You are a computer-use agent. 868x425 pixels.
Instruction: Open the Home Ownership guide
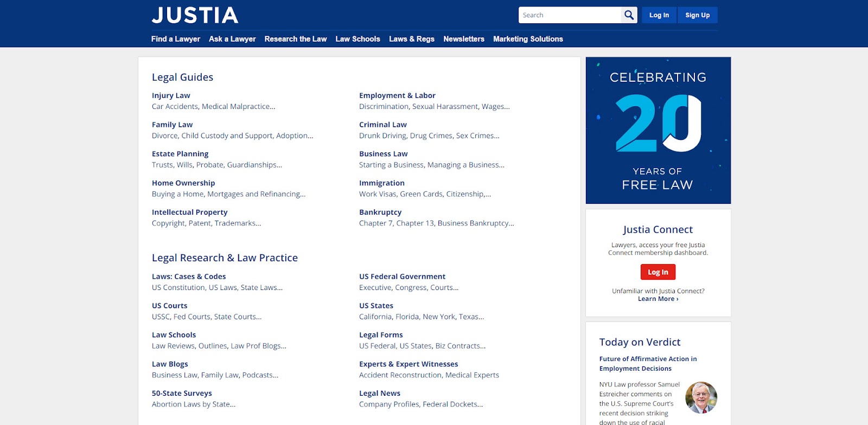pos(183,183)
